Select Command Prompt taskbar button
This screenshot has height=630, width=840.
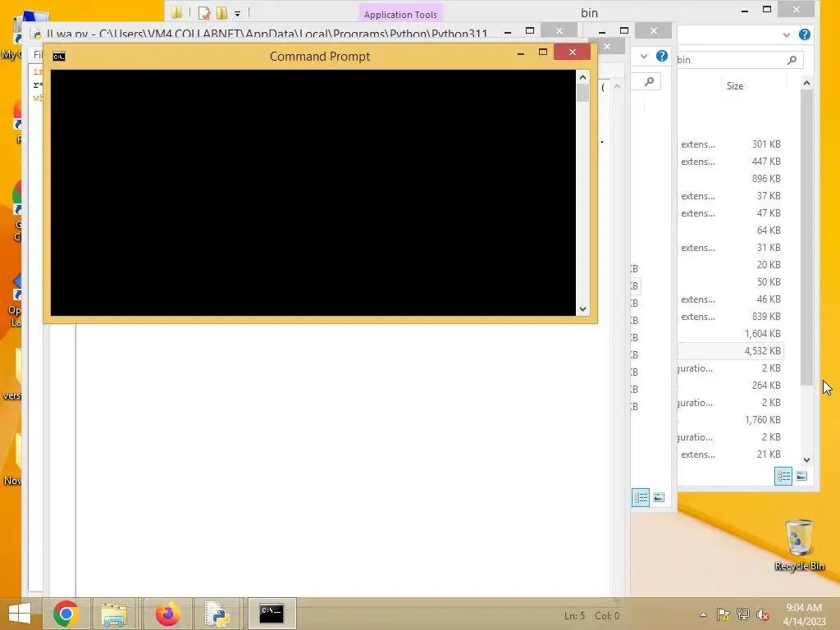272,614
